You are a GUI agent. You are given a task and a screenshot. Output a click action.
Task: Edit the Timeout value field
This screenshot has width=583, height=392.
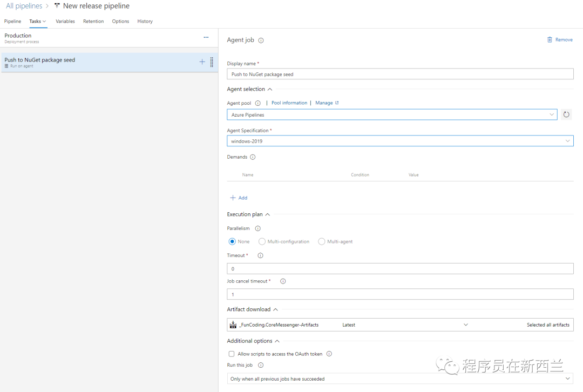pyautogui.click(x=400, y=268)
